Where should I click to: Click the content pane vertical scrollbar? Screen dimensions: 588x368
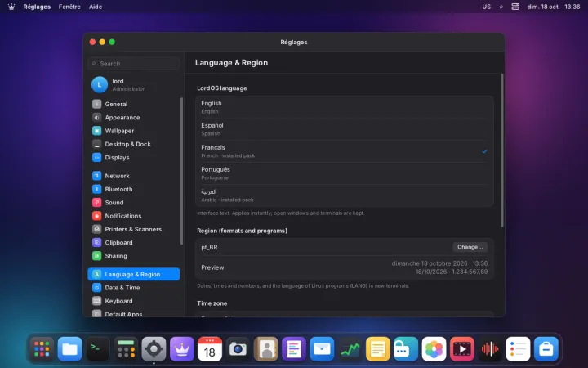point(502,150)
